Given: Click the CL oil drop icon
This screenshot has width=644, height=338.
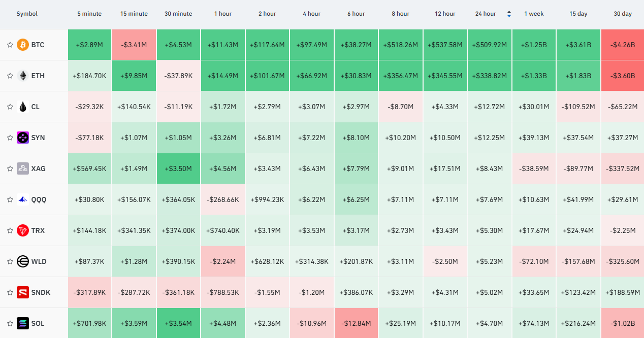Looking at the screenshot, I should click(23, 107).
